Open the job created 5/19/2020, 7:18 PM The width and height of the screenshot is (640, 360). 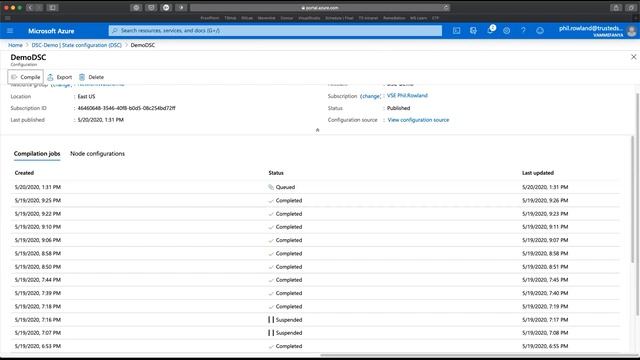click(x=315, y=306)
